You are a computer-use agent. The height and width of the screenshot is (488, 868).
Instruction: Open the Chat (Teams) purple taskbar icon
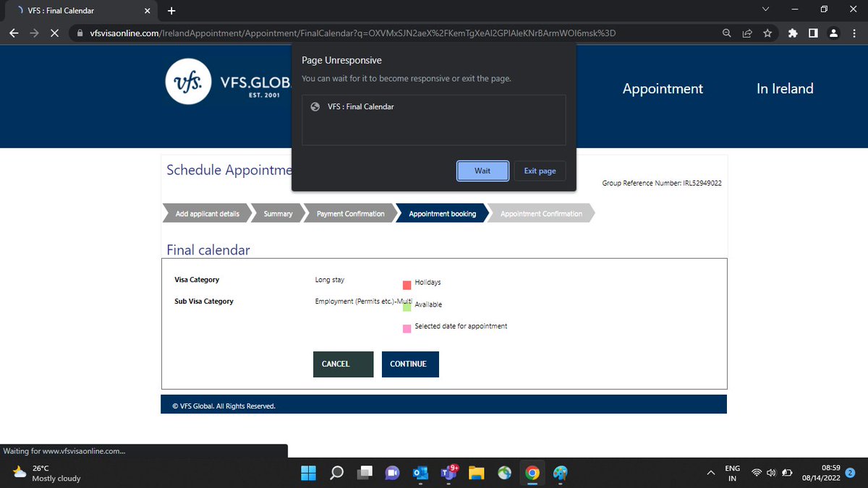coord(393,473)
